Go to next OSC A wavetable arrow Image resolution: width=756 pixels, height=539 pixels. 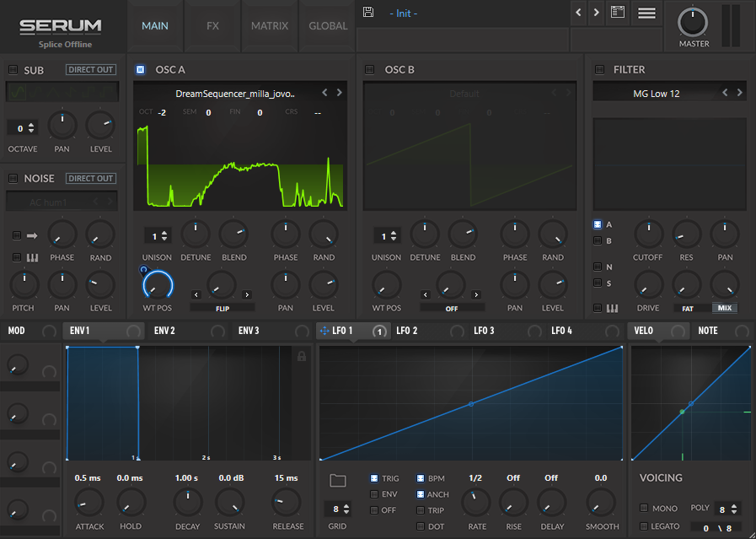(x=340, y=93)
